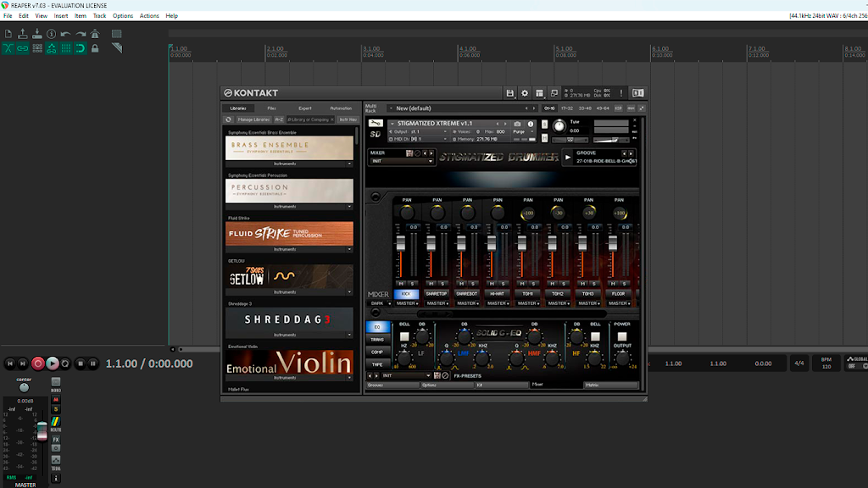Click Kontakt save floppy disk icon
This screenshot has height=488, width=868.
point(509,93)
